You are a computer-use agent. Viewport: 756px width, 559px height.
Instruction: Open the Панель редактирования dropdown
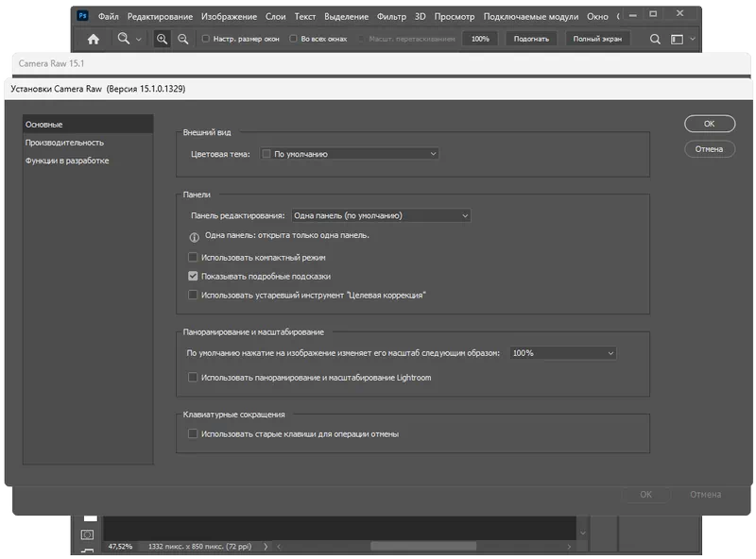(x=381, y=215)
